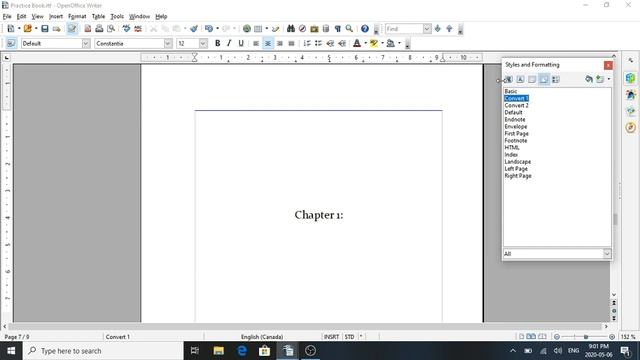Show Frame Styles in Styles panel
The image size is (640, 360).
(532, 79)
